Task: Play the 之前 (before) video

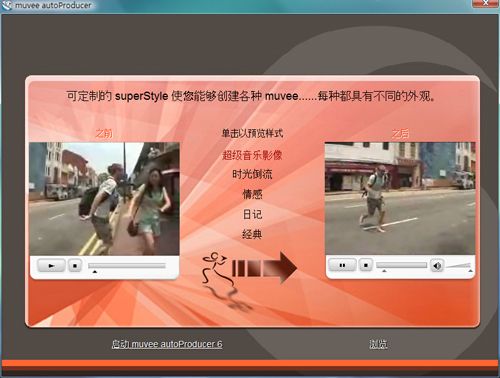Action: point(51,266)
